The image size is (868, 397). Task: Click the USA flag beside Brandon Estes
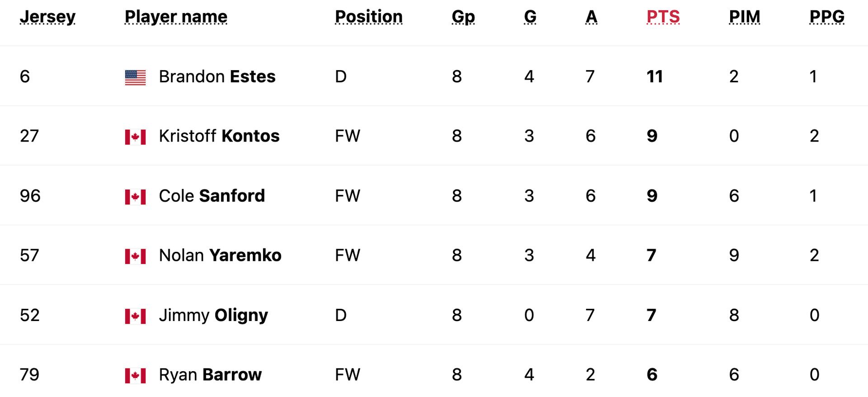pyautogui.click(x=135, y=77)
